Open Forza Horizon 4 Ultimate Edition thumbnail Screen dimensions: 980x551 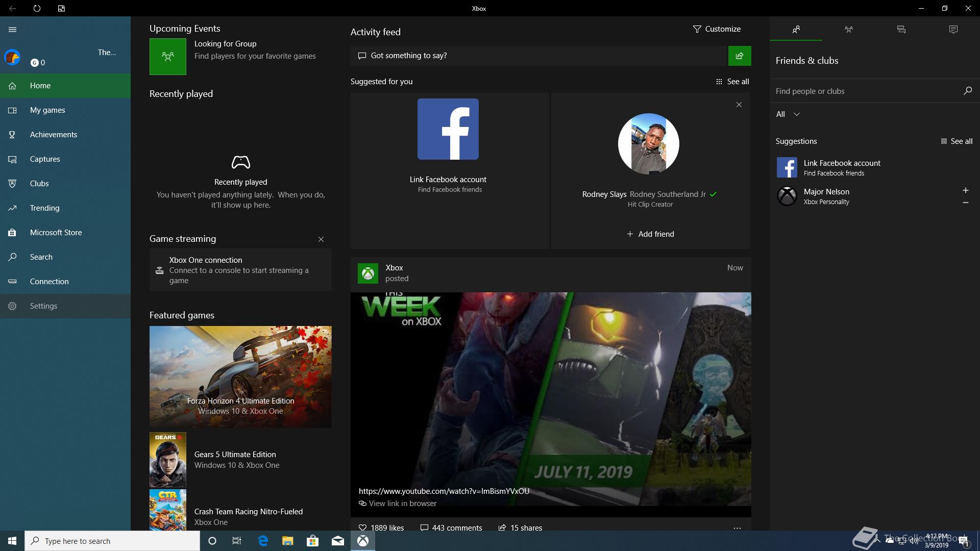coord(240,377)
